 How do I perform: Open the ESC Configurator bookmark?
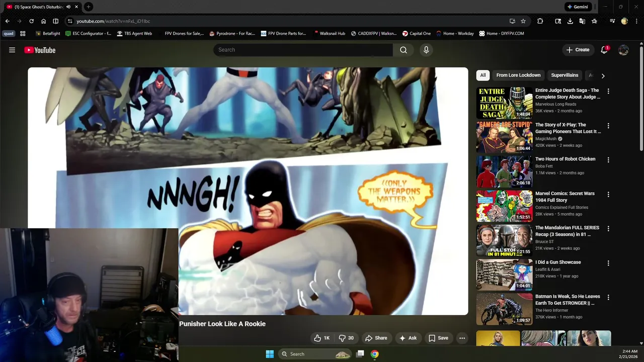tap(89, 34)
